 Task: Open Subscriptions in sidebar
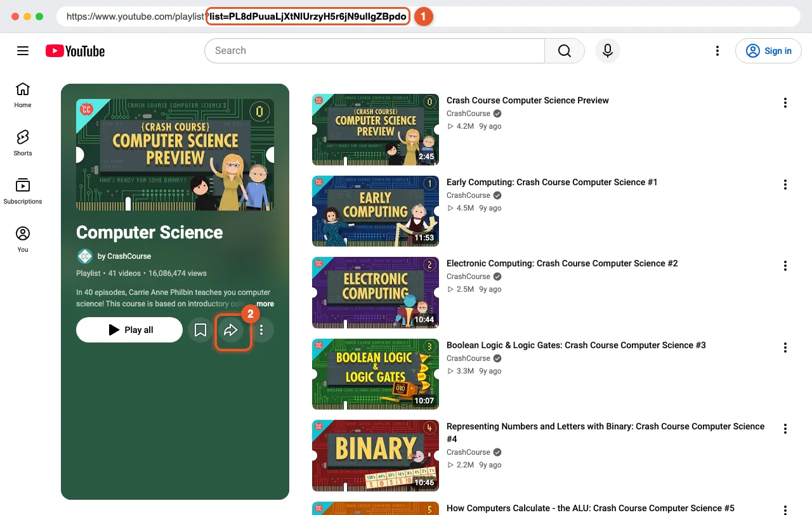[23, 191]
